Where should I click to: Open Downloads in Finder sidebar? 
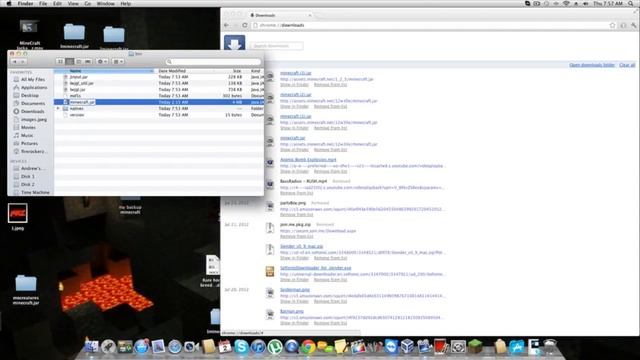click(29, 111)
